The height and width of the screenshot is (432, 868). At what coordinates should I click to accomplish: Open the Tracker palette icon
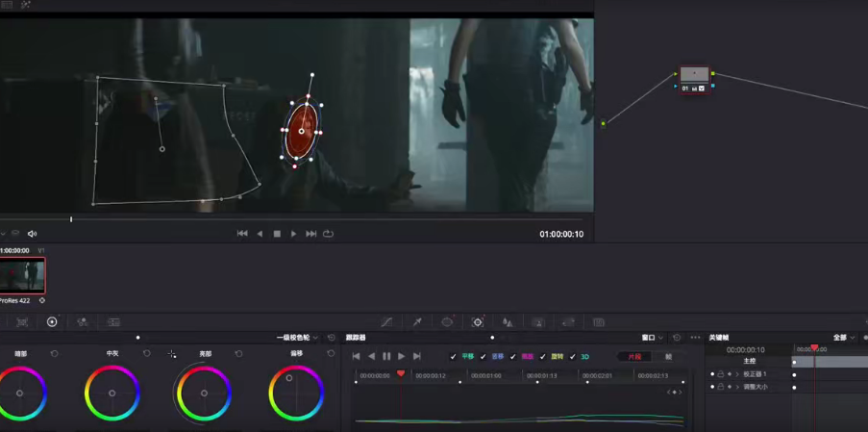pos(478,322)
